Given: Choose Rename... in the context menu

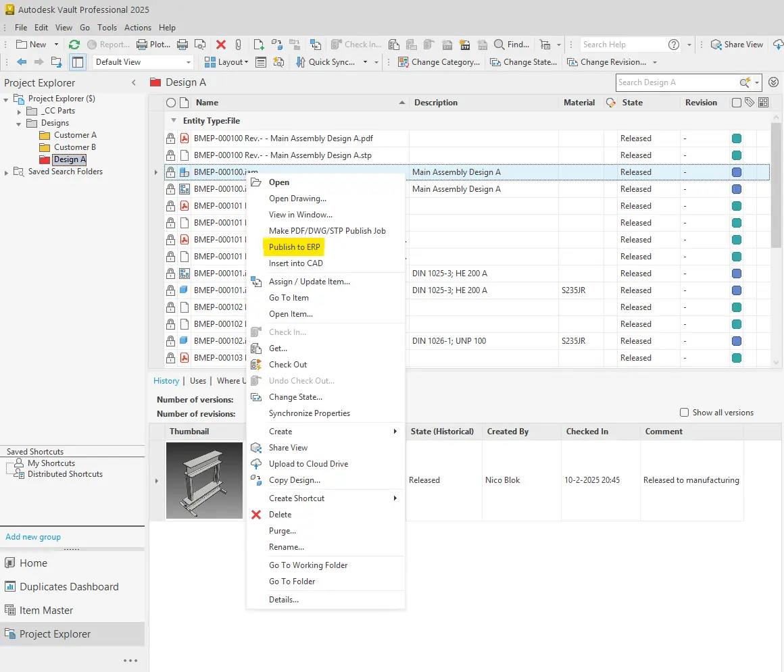Looking at the screenshot, I should click(286, 547).
